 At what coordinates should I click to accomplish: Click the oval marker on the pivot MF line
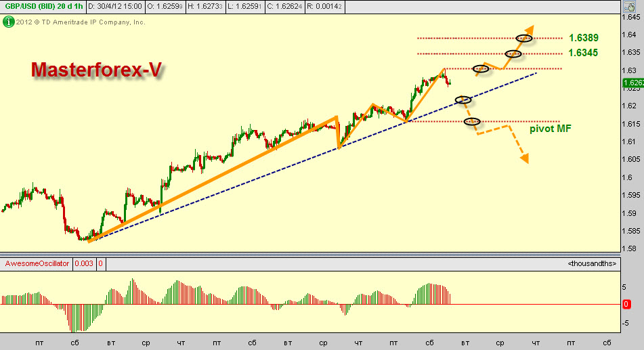tap(472, 122)
